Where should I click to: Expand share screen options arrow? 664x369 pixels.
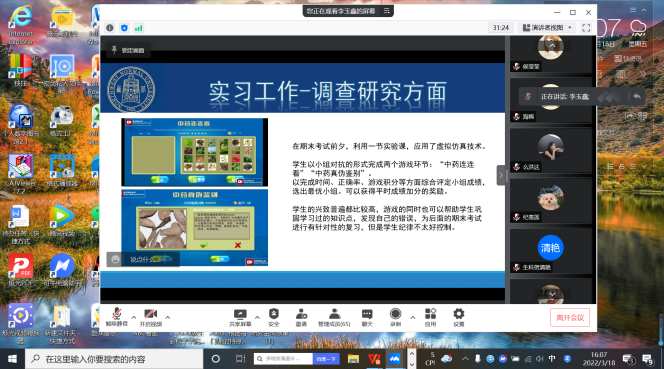(x=257, y=317)
